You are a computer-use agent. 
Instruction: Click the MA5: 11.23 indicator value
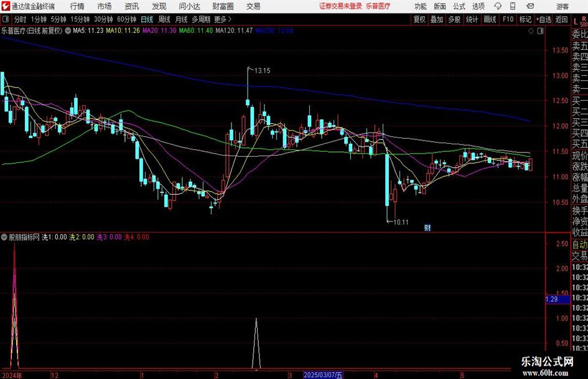click(88, 30)
